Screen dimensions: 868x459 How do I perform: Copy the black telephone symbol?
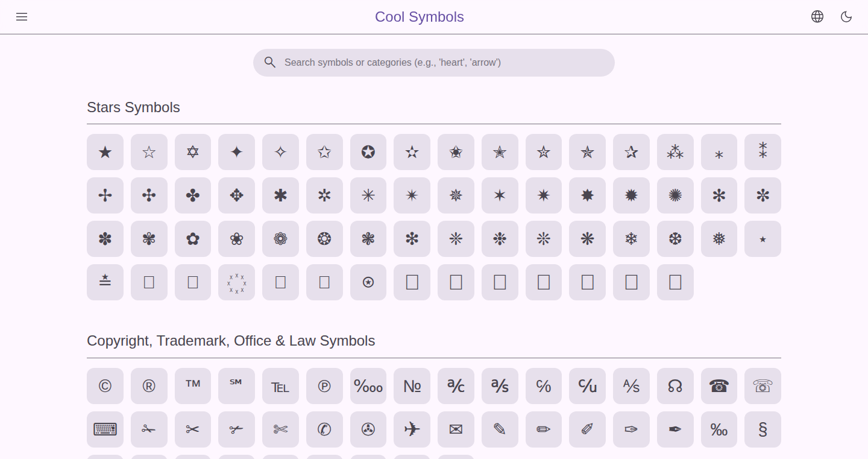pos(719,386)
